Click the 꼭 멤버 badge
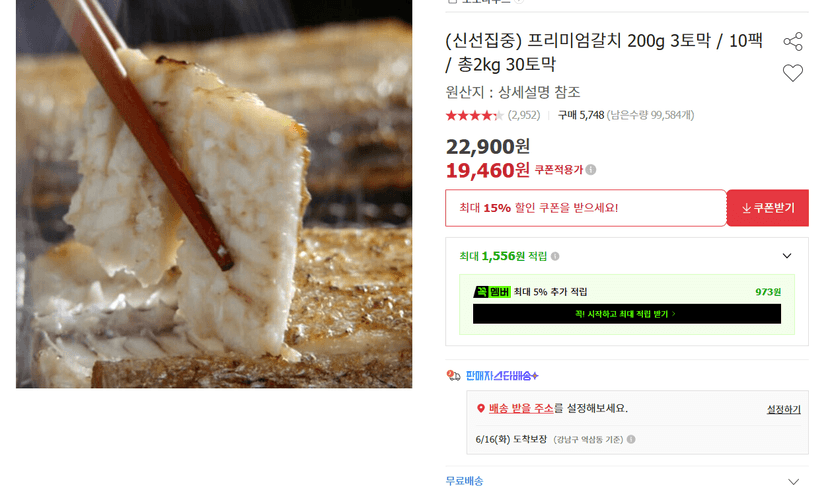Screen dimensions: 828x490 click(492, 291)
